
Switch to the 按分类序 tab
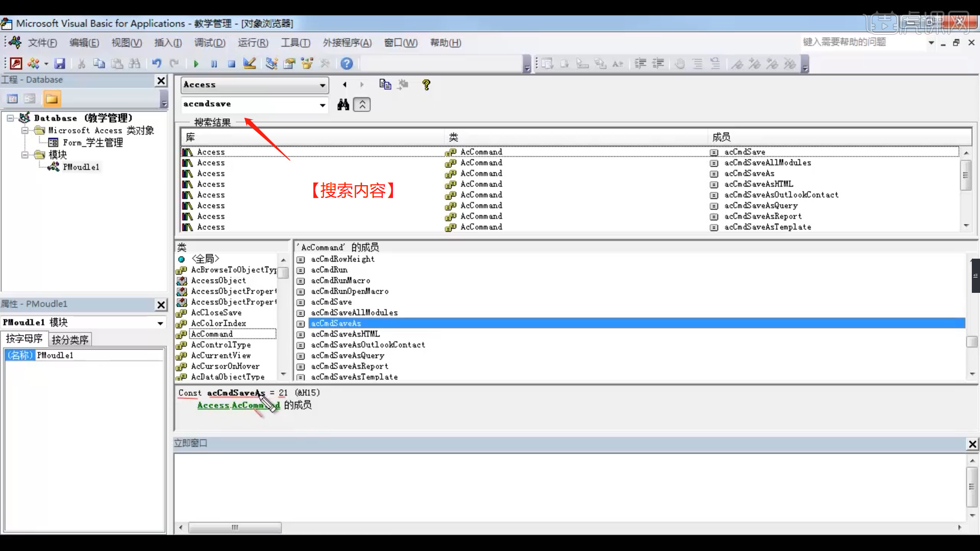coord(70,340)
